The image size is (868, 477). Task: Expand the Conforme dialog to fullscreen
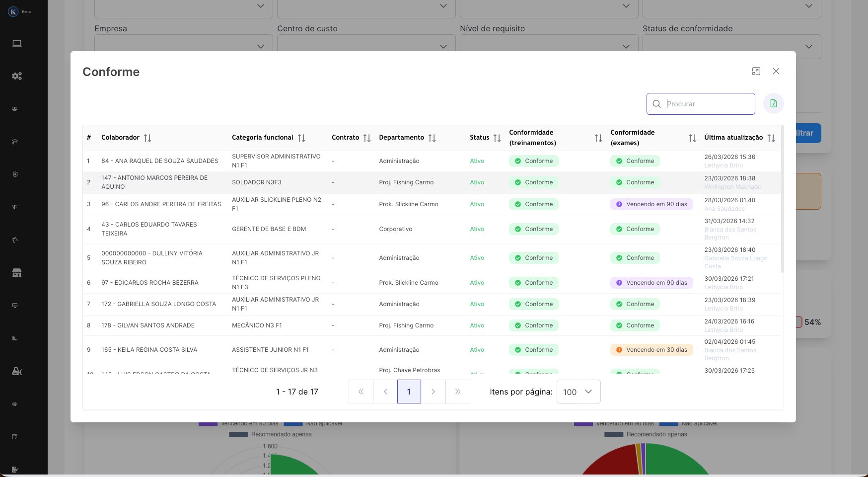[756, 72]
